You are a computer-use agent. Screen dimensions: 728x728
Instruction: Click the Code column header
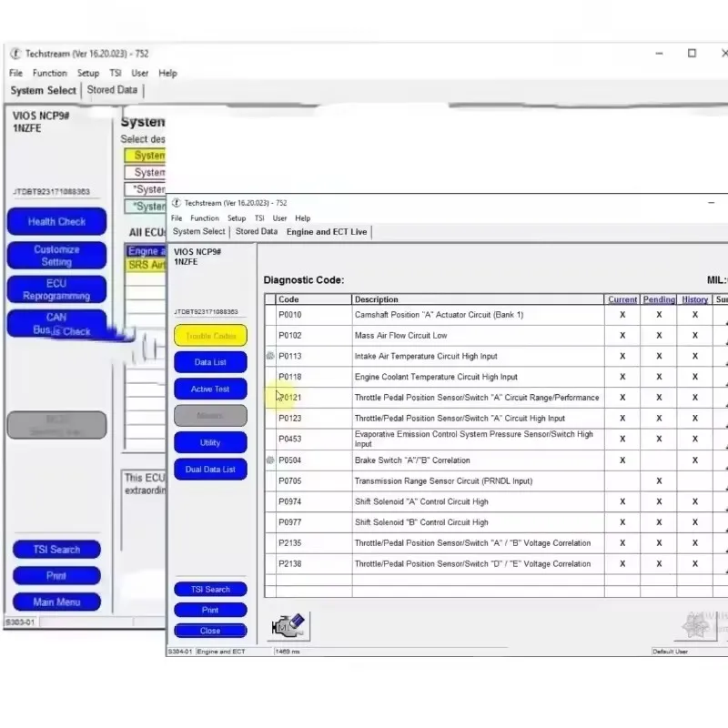click(314, 299)
